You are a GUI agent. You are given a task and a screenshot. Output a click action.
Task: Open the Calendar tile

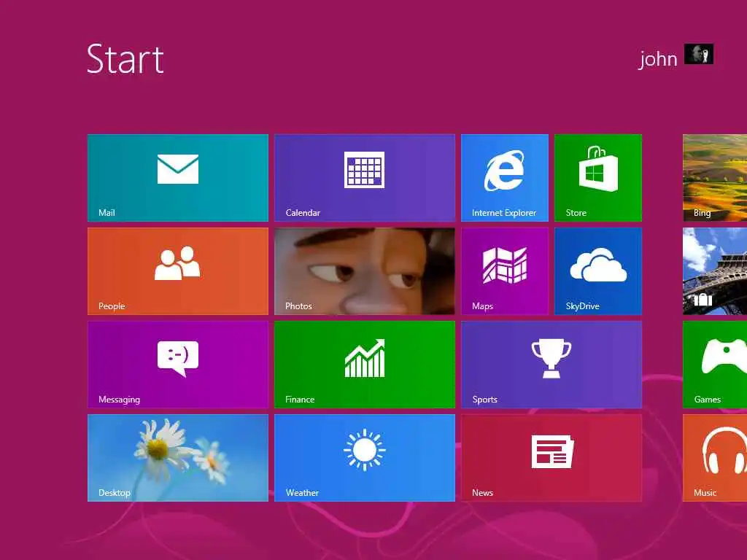(x=365, y=178)
